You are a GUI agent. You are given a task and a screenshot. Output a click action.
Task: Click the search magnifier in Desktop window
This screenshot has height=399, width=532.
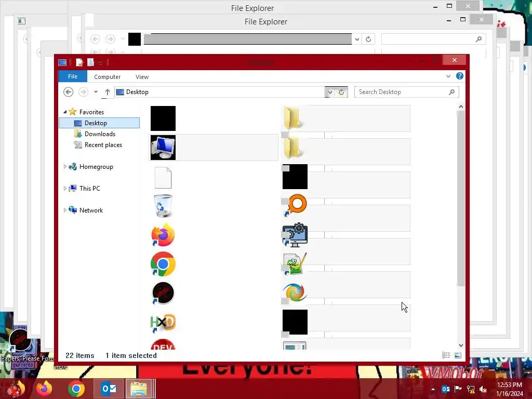click(x=451, y=92)
